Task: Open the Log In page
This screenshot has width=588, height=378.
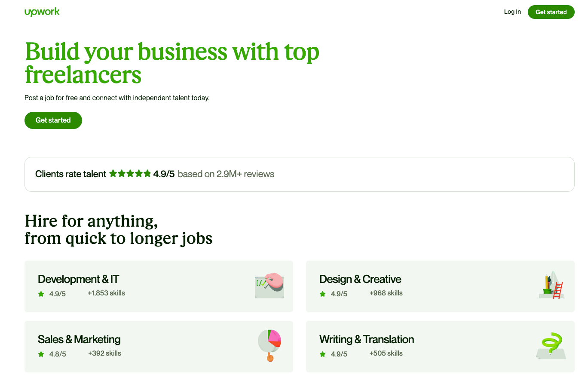Action: 512,12
